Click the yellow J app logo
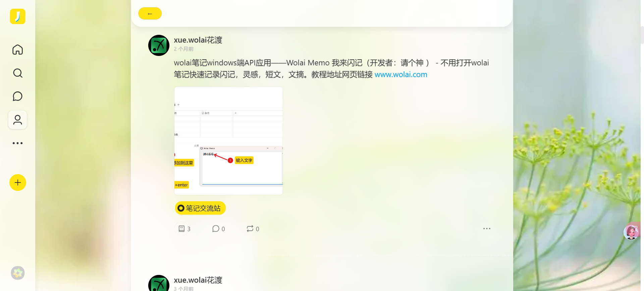Screen dimensions: 644x291 tap(17, 16)
